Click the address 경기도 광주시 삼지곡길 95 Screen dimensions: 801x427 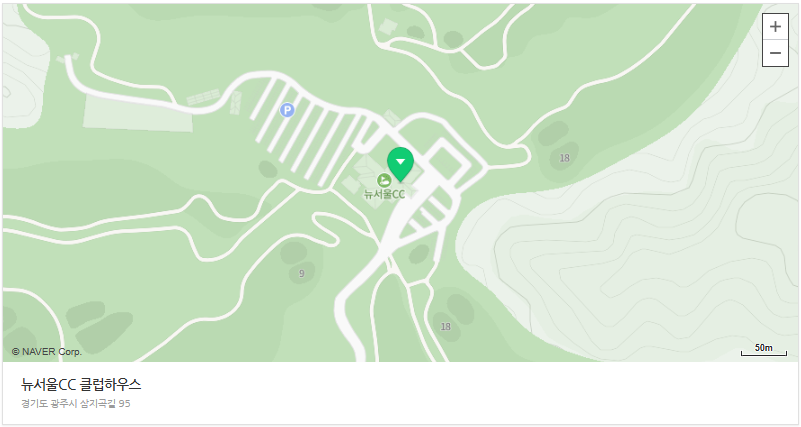pos(76,404)
